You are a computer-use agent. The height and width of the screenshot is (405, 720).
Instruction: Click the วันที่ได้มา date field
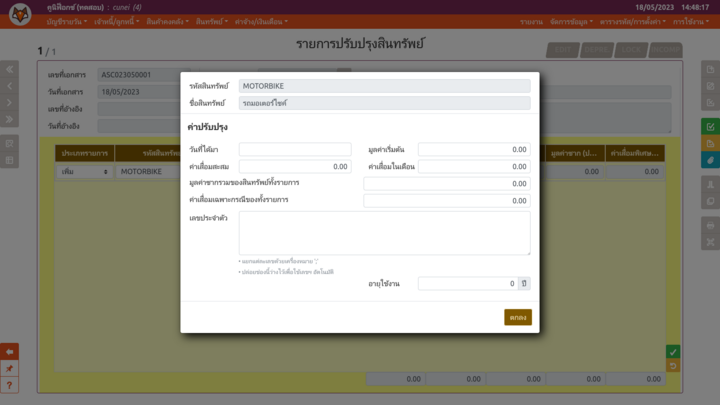[295, 149]
